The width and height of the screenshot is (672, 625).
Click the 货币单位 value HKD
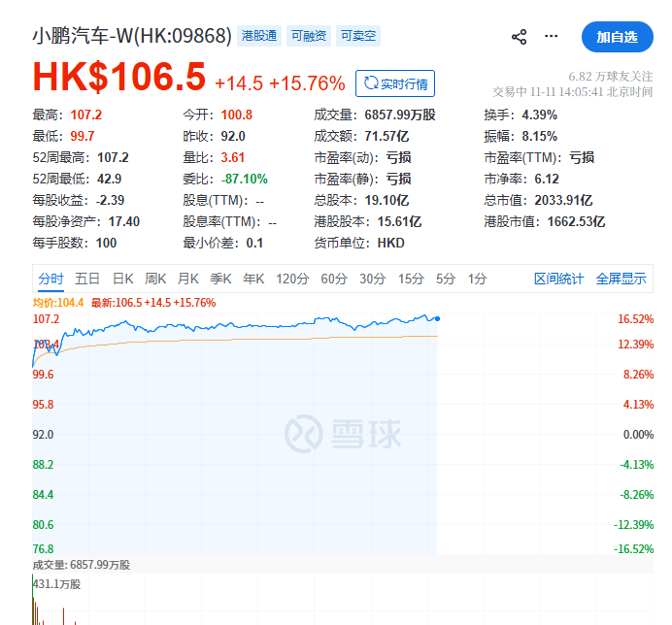390,243
